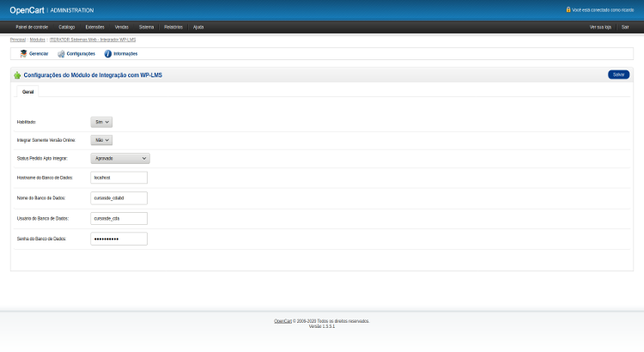Click the Configurações link text
The height and width of the screenshot is (352, 644).
click(x=81, y=54)
